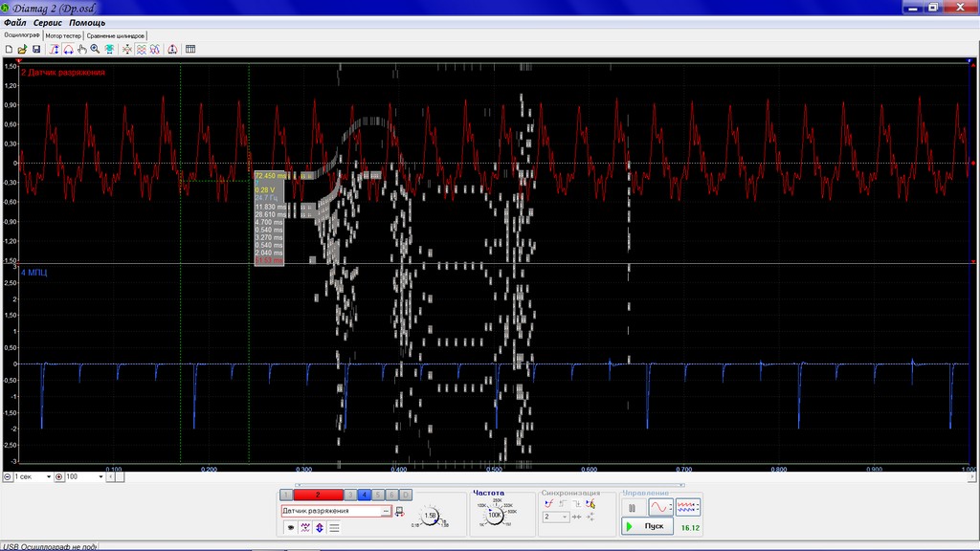Viewport: 980px width, 551px height.
Task: Toggle channel 5 button
Action: pos(378,495)
